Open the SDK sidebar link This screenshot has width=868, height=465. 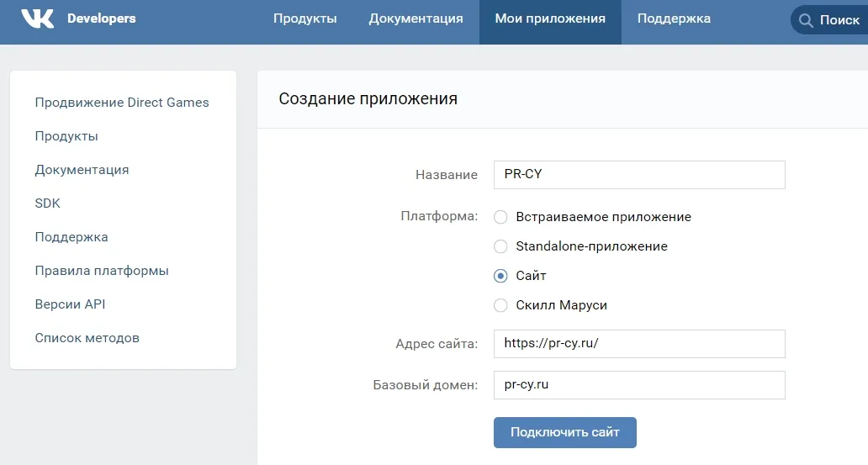[48, 203]
